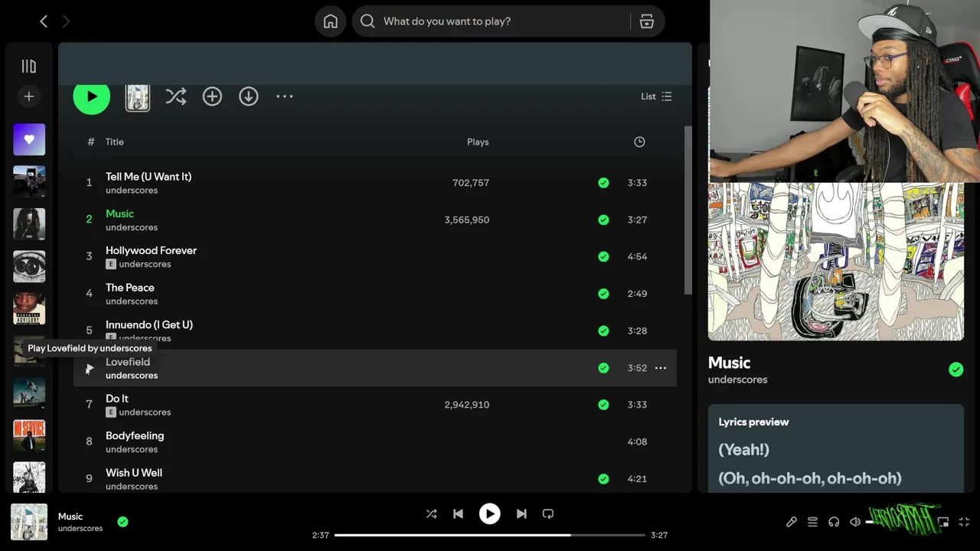
Task: Play Lovefield with row play icon
Action: point(89,368)
